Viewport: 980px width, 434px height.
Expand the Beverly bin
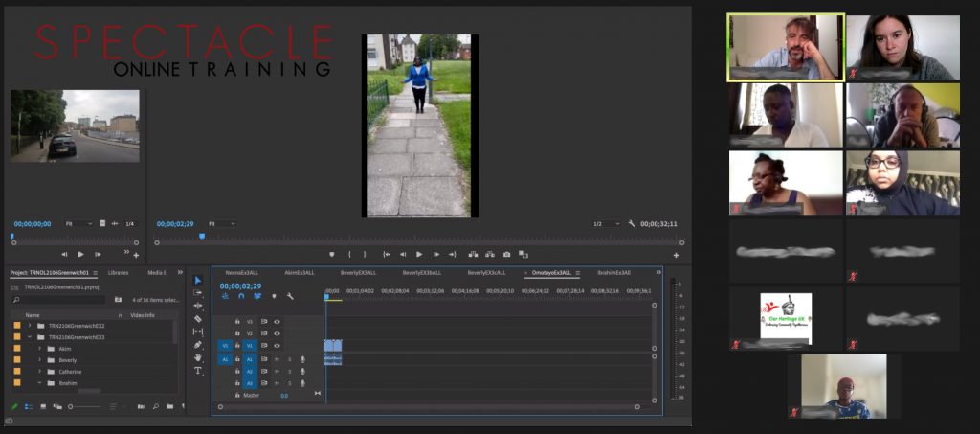tap(39, 360)
